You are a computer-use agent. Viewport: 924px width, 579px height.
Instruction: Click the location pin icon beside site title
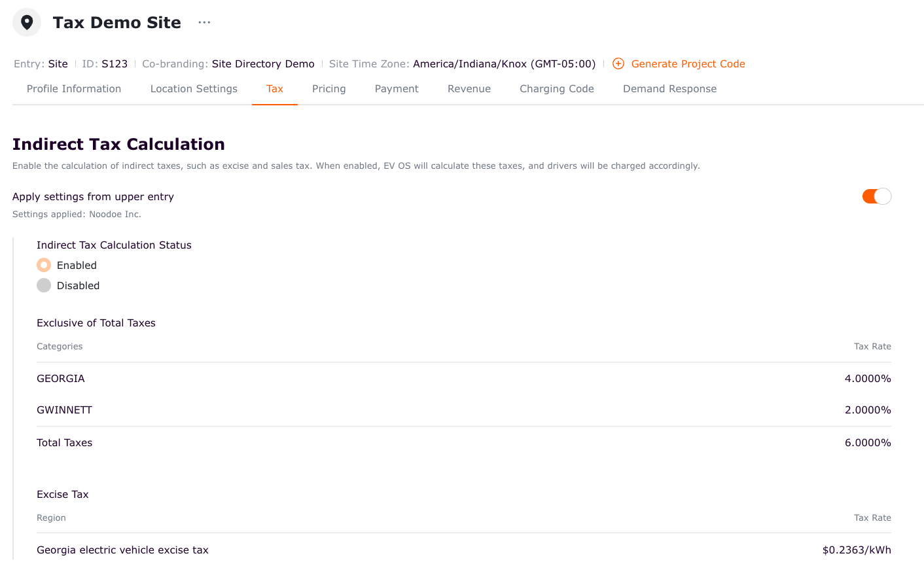[27, 22]
